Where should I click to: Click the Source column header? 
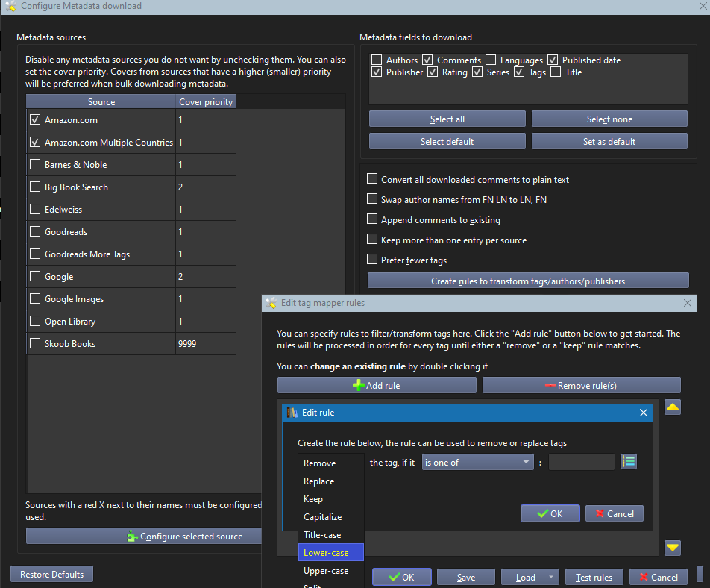[x=101, y=102]
